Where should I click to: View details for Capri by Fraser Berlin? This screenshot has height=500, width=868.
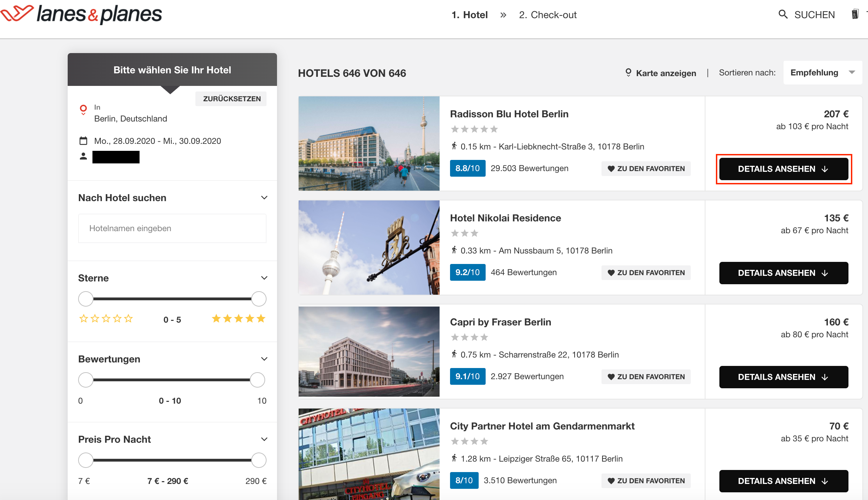(x=784, y=377)
